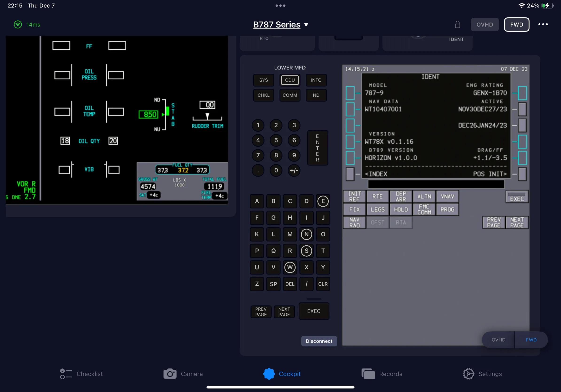The width and height of the screenshot is (561, 392).
Task: Select ND on the Lower MFD
Action: (x=316, y=95)
